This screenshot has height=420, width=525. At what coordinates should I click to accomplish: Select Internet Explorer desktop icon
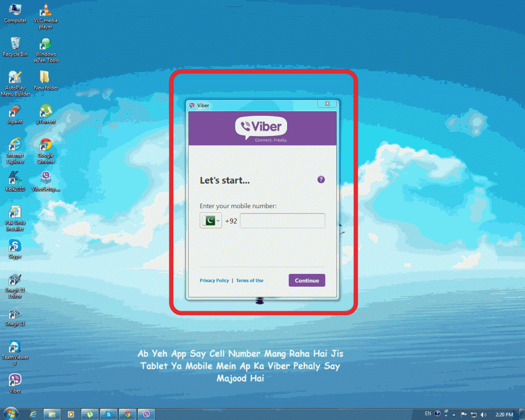tap(15, 151)
